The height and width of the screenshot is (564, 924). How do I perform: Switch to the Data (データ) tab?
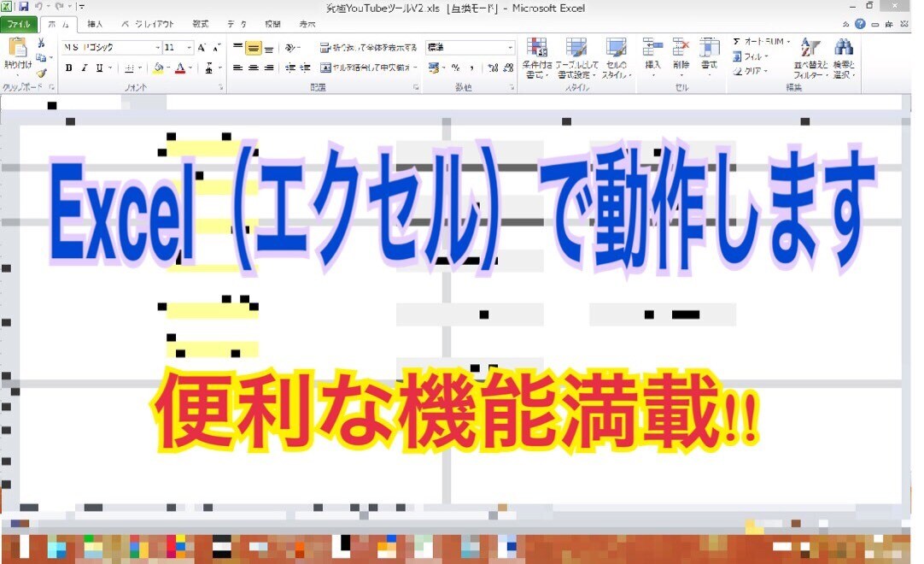[x=237, y=24]
